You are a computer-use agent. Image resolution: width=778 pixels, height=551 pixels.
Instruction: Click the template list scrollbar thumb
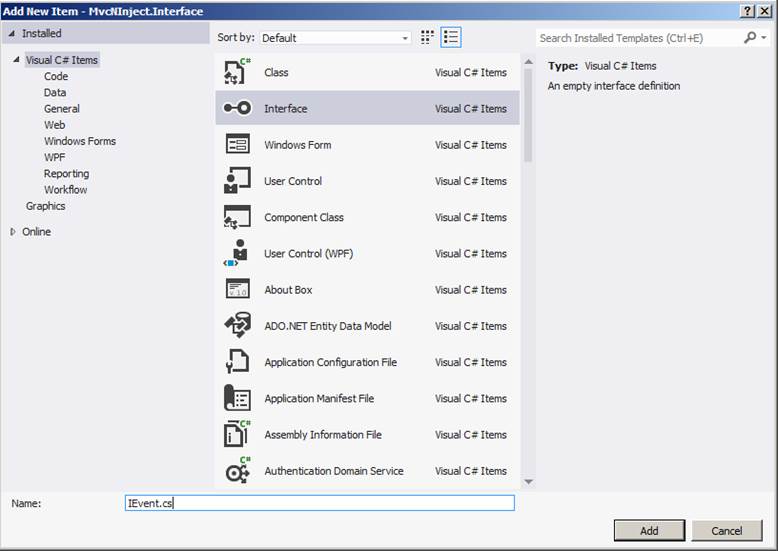(x=528, y=115)
